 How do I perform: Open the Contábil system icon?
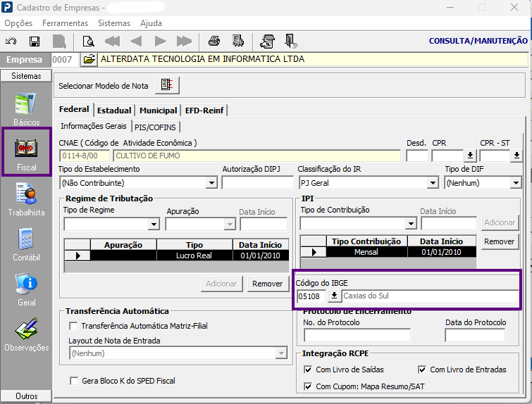click(x=27, y=244)
